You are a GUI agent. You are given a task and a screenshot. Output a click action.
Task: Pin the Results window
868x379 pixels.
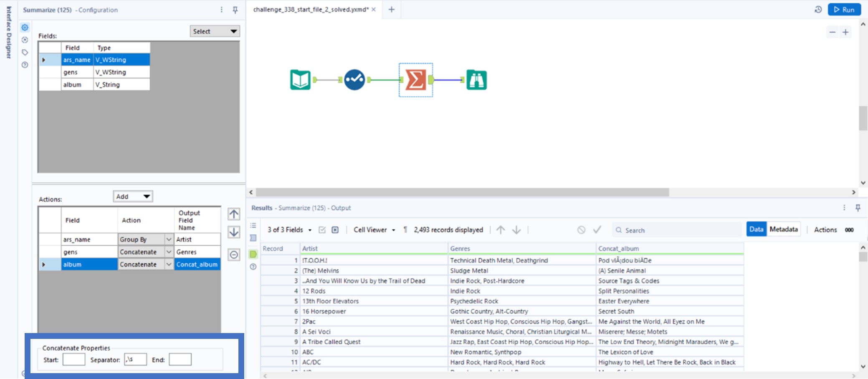[x=858, y=208]
